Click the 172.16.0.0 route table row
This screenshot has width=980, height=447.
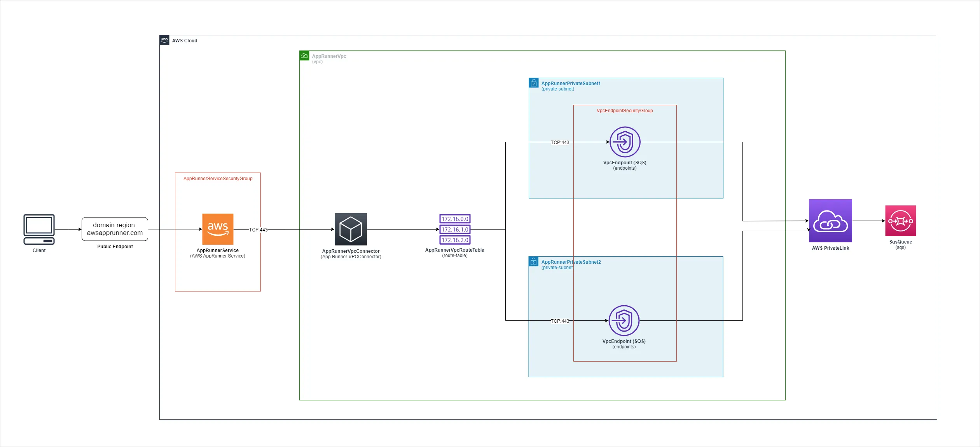pos(455,219)
